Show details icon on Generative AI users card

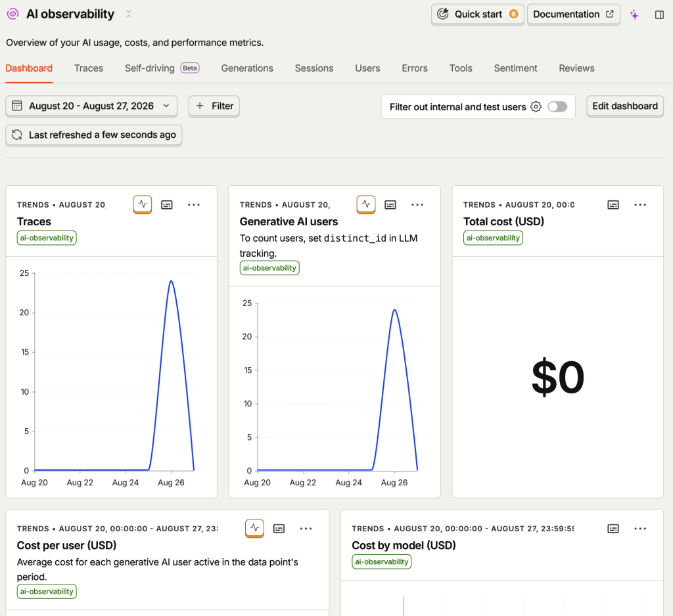[x=390, y=205]
